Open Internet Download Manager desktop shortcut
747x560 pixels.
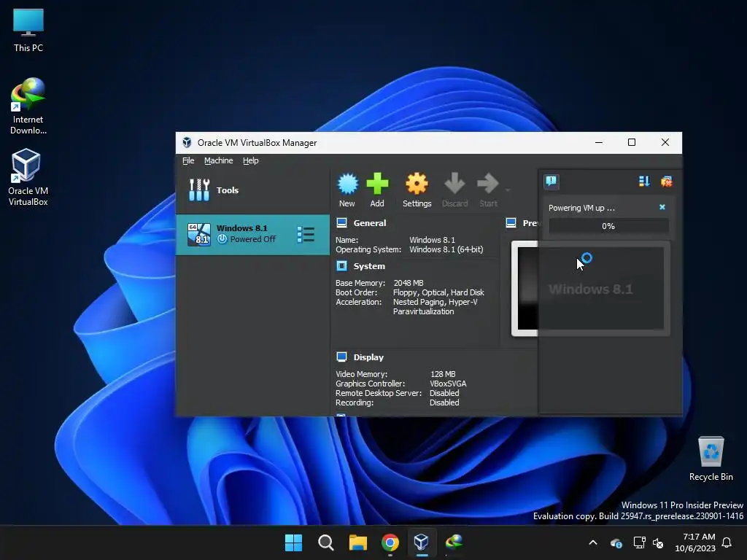[28, 106]
